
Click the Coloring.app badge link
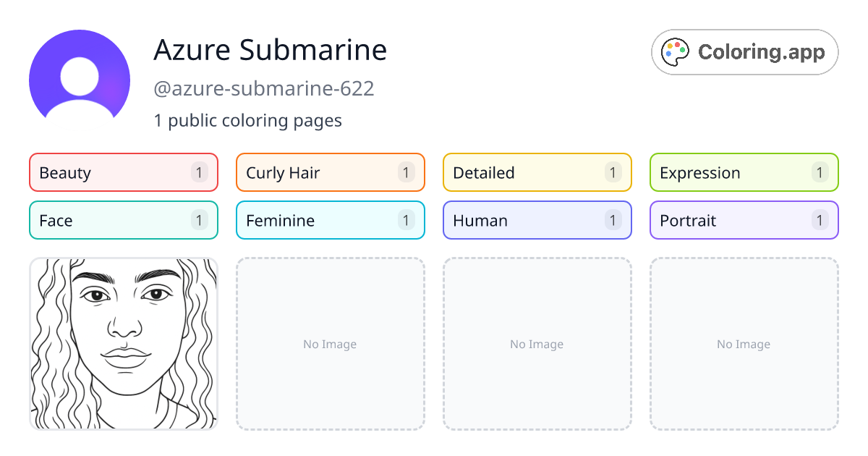coord(744,51)
